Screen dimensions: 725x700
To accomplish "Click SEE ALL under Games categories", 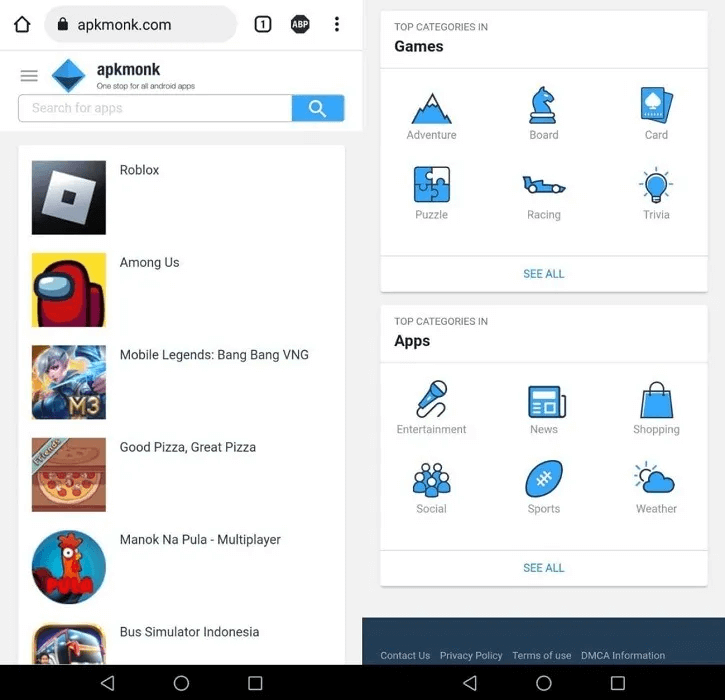I will point(544,274).
